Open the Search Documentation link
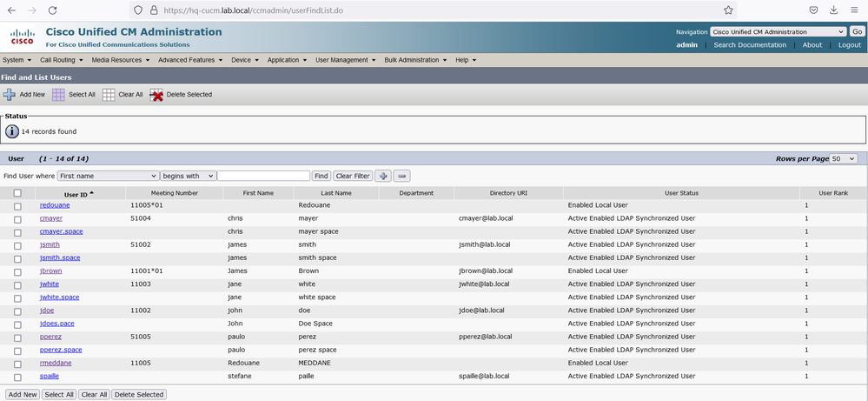868x401 pixels. 750,45
